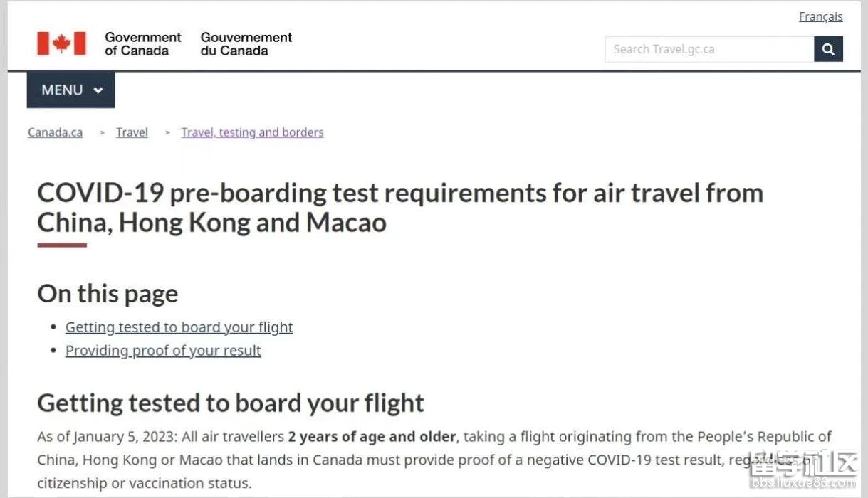
Task: Click the Canadian flag logo
Action: pyautogui.click(x=62, y=43)
